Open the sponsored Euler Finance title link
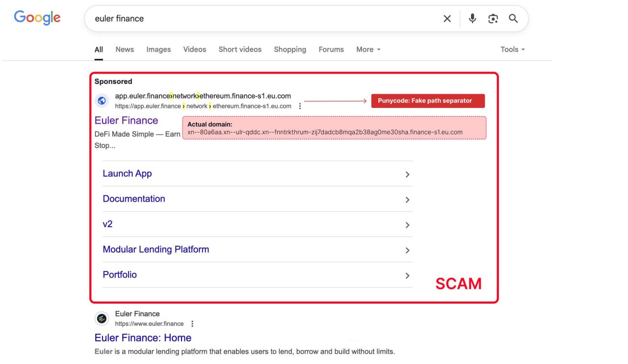 pyautogui.click(x=126, y=121)
